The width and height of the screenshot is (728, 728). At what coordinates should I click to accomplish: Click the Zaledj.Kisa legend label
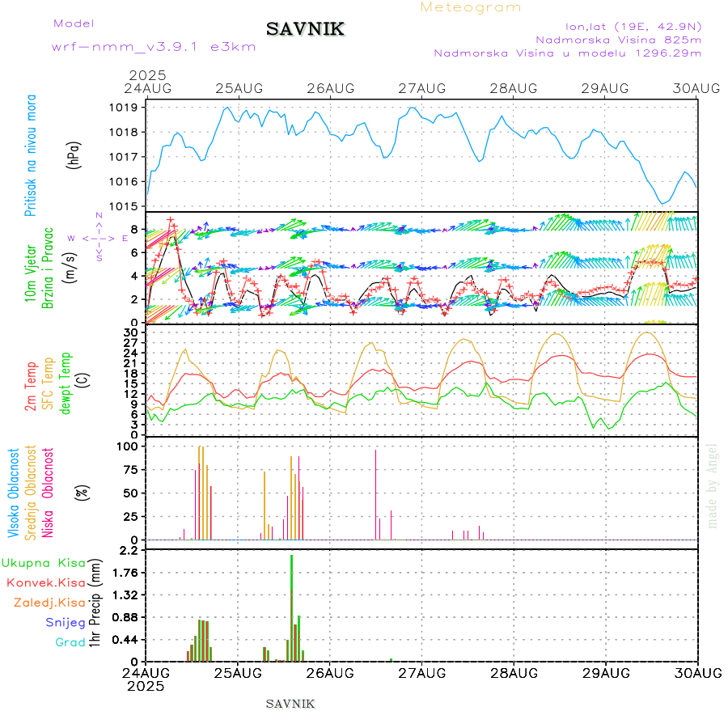[x=49, y=603]
